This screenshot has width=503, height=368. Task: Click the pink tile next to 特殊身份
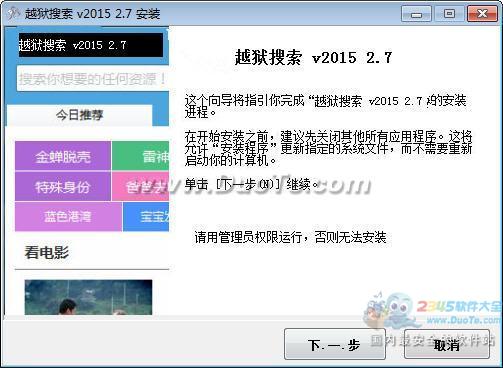coord(140,186)
